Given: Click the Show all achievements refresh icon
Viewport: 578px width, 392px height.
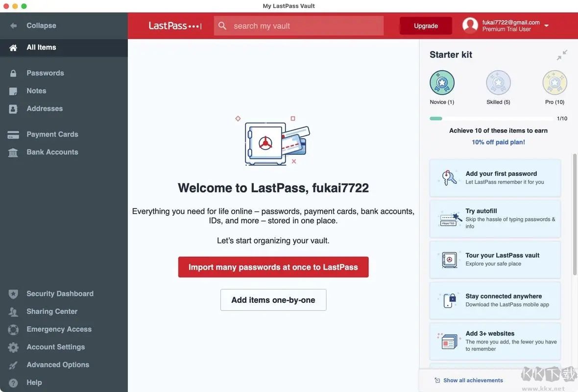Looking at the screenshot, I should [x=437, y=380].
